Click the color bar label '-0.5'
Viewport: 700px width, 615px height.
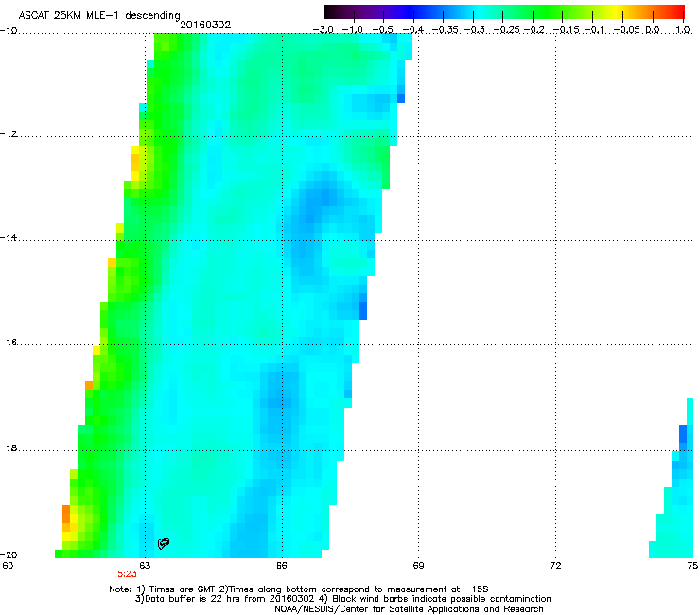[x=383, y=30]
